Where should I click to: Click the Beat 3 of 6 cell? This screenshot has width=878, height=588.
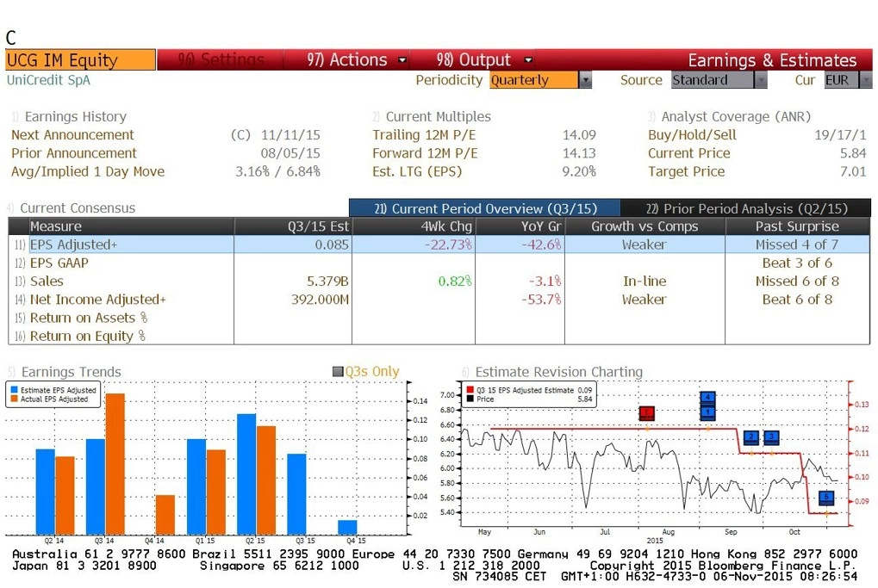point(797,263)
